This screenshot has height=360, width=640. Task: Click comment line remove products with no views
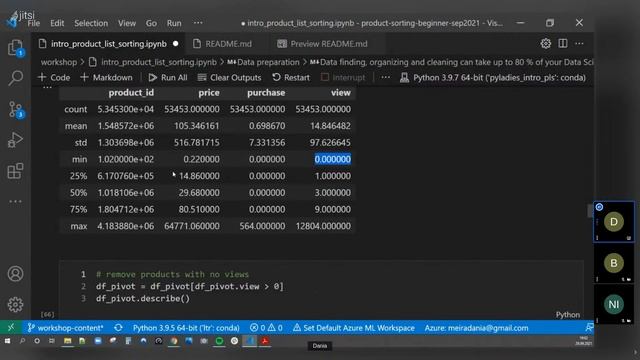point(172,274)
